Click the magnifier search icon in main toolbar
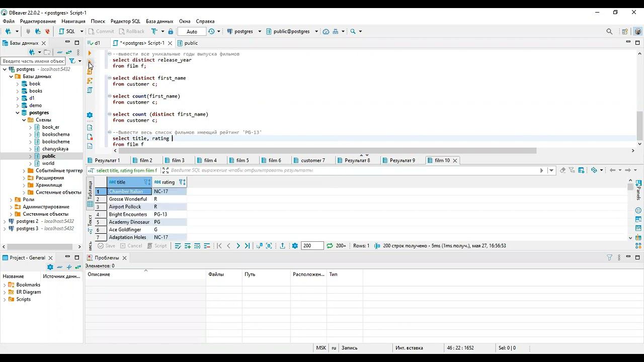 coord(353,31)
